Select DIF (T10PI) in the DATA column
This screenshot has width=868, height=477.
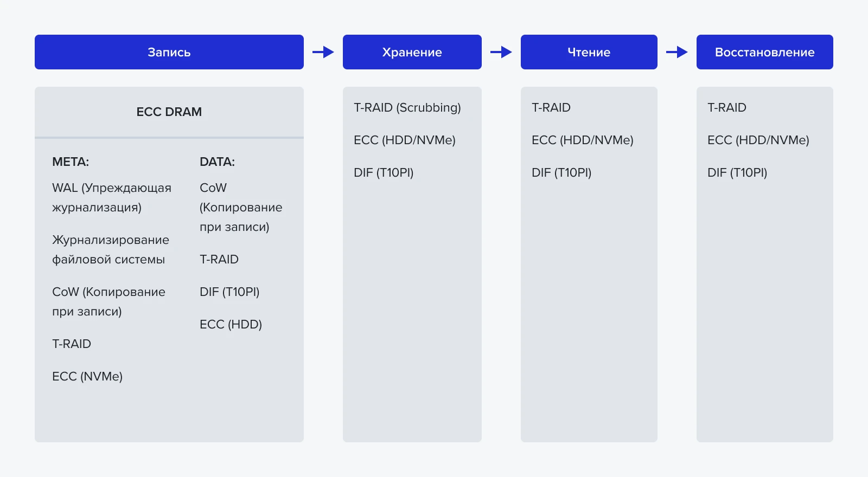pyautogui.click(x=229, y=292)
